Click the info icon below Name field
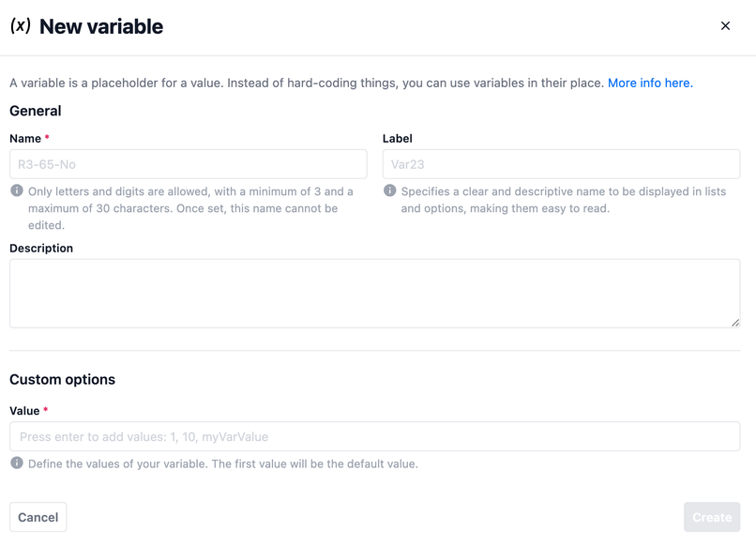 17,190
